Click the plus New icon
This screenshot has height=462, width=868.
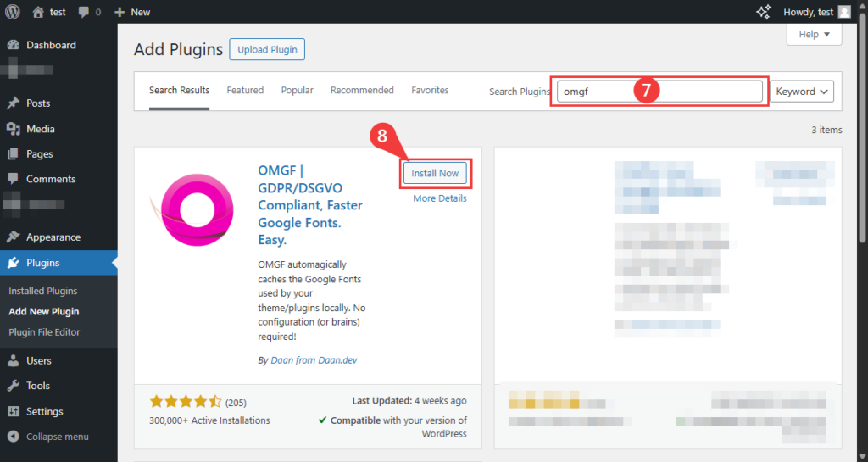[120, 12]
